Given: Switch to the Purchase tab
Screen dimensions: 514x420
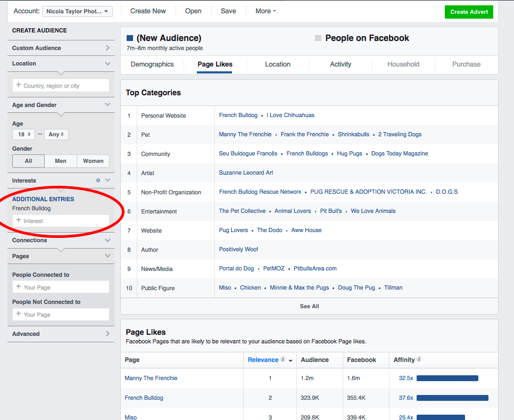Looking at the screenshot, I should click(x=466, y=64).
